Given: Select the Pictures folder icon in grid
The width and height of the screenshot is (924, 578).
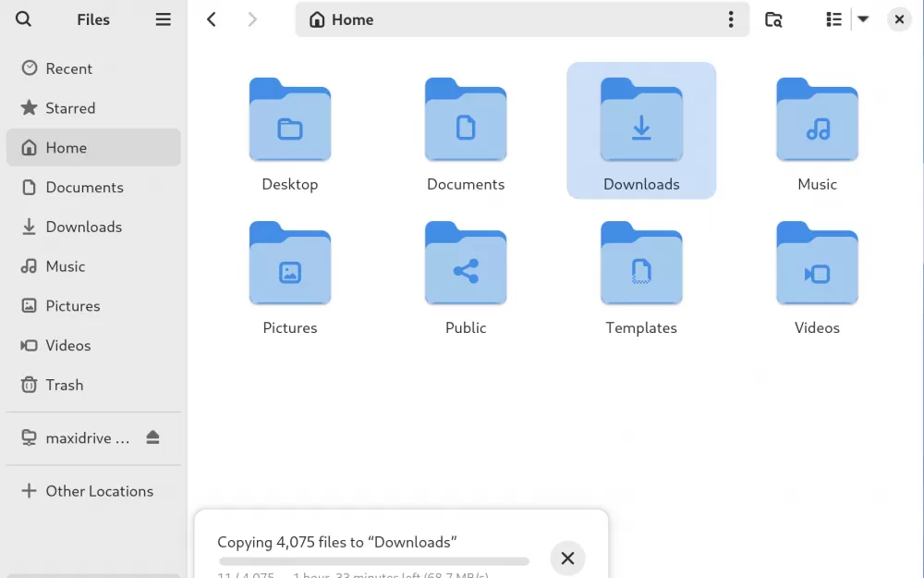Looking at the screenshot, I should click(290, 263).
